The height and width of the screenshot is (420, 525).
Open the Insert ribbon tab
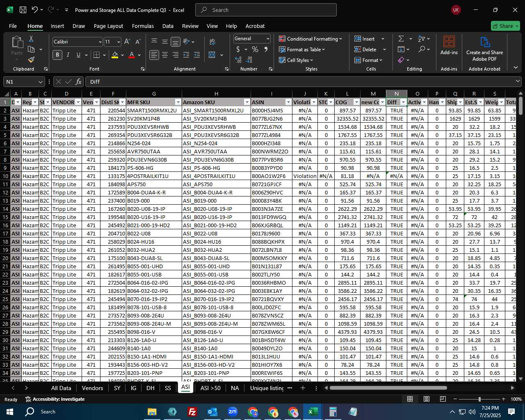click(x=57, y=26)
